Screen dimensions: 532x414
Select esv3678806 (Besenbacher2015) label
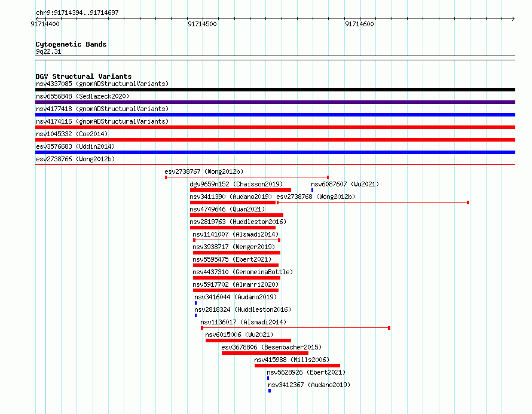(271, 347)
